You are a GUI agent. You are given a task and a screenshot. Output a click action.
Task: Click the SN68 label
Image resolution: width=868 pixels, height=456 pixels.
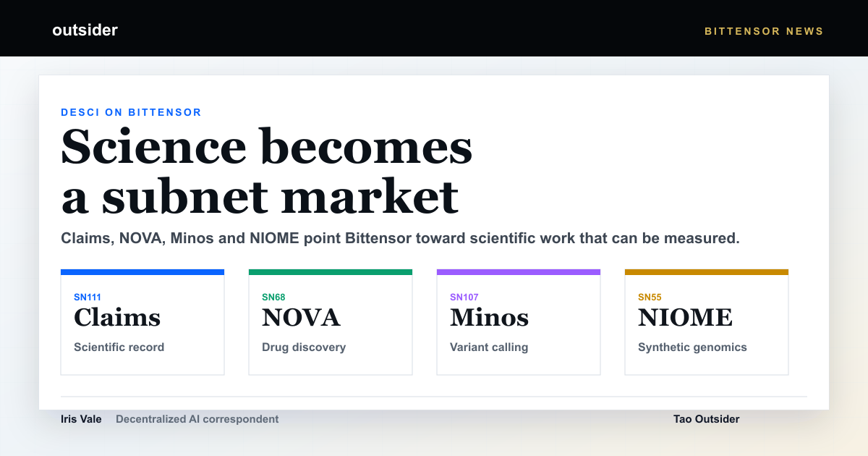pyautogui.click(x=273, y=297)
